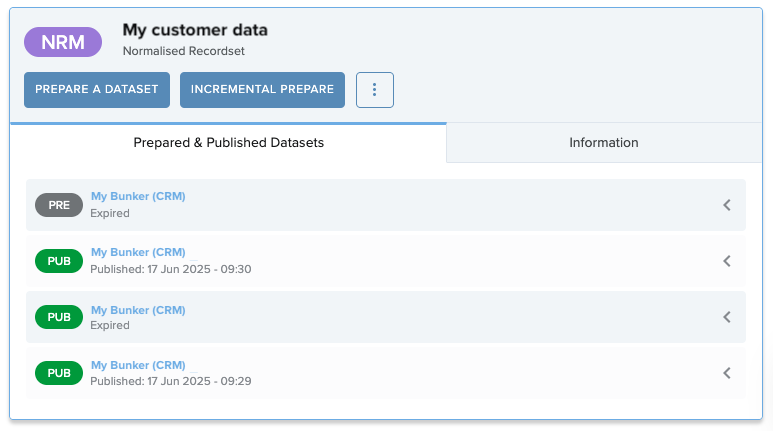Click the grey PRE status badge
This screenshot has height=431, width=773.
click(59, 205)
